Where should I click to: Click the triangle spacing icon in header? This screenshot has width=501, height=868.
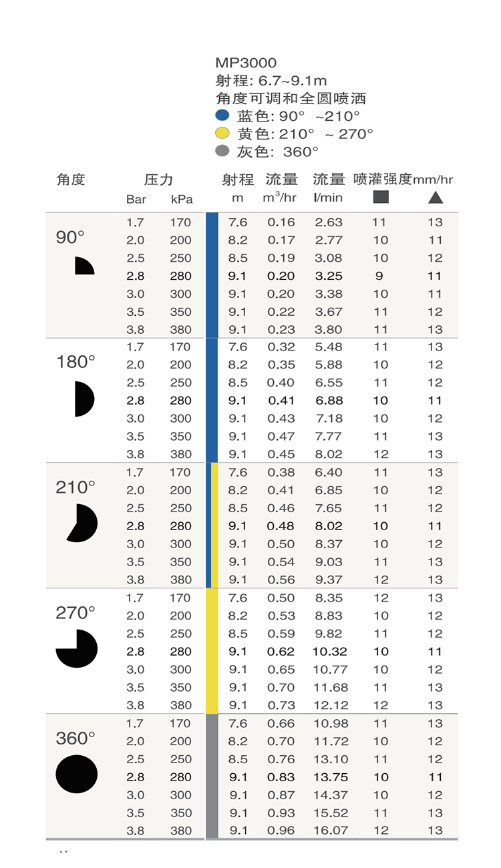pyautogui.click(x=436, y=197)
